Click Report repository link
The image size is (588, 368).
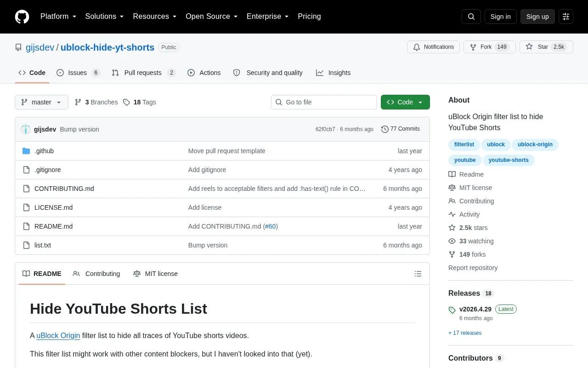point(473,268)
